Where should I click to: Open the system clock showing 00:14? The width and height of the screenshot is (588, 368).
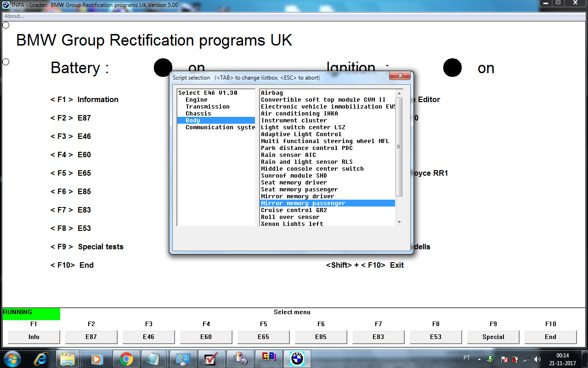point(562,359)
